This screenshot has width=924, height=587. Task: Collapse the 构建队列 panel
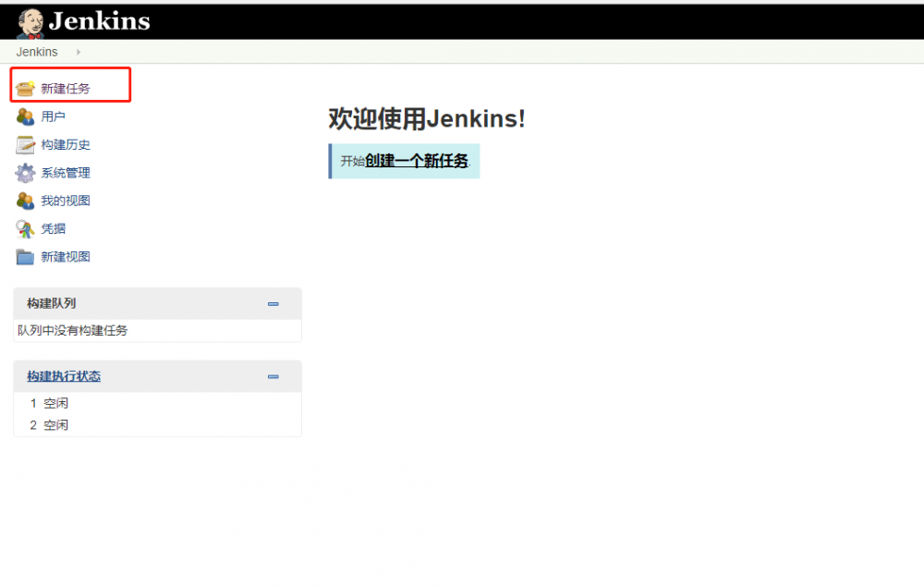[273, 303]
